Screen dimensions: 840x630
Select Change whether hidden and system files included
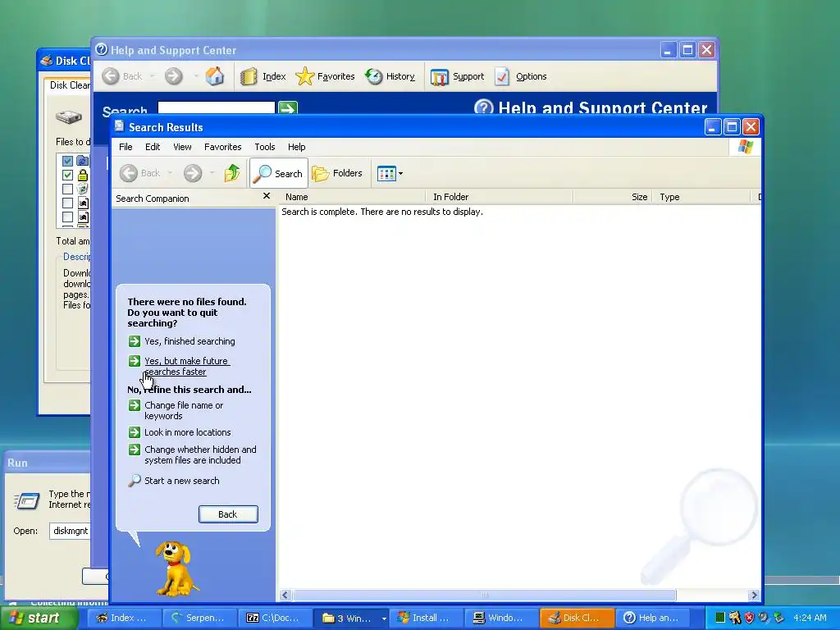(x=200, y=454)
